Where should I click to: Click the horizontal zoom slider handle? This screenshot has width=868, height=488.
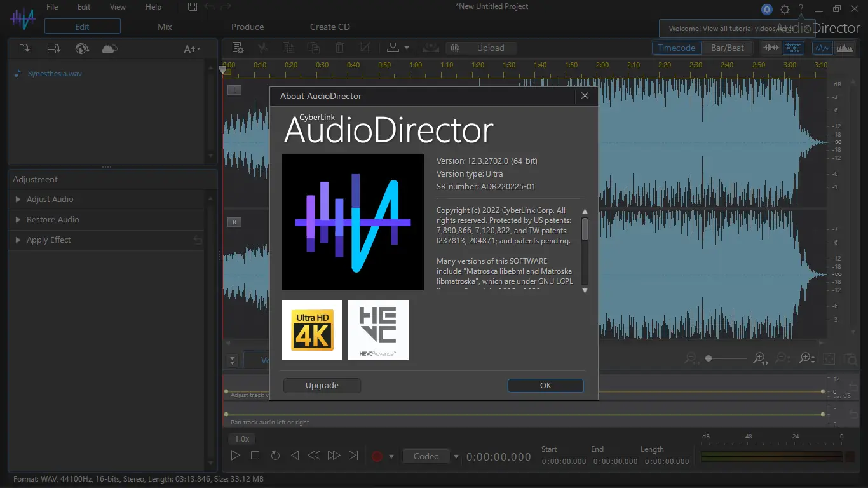(x=709, y=359)
